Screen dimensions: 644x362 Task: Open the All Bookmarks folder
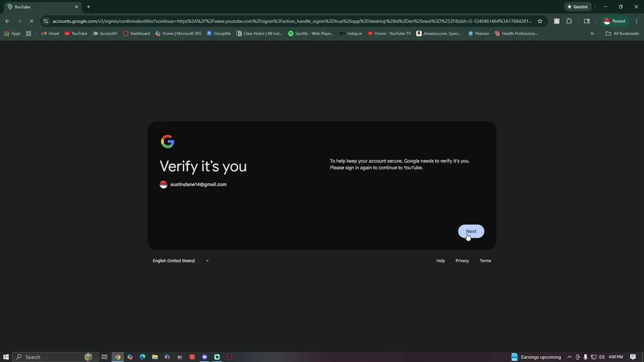622,34
